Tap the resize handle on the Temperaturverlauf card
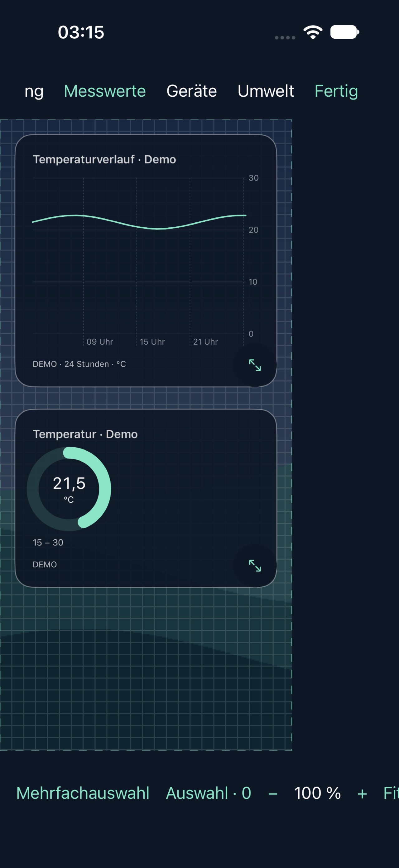Image resolution: width=399 pixels, height=868 pixels. tap(255, 365)
